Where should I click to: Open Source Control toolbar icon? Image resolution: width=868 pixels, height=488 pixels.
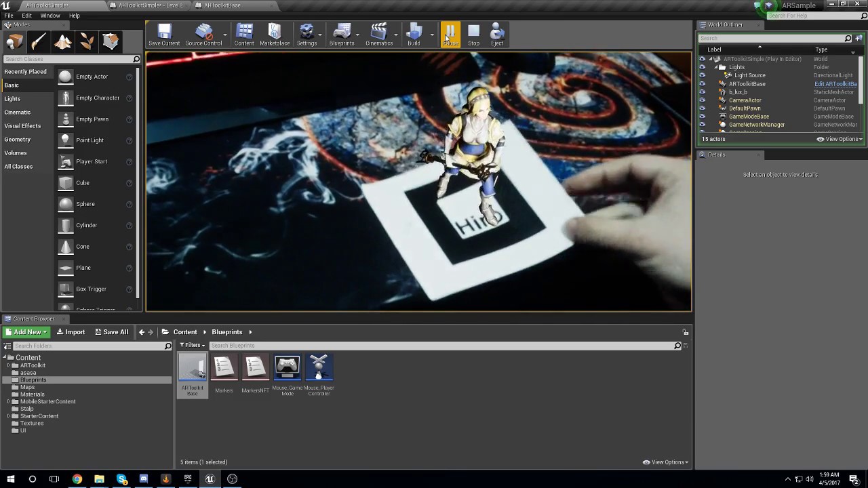pos(203,35)
